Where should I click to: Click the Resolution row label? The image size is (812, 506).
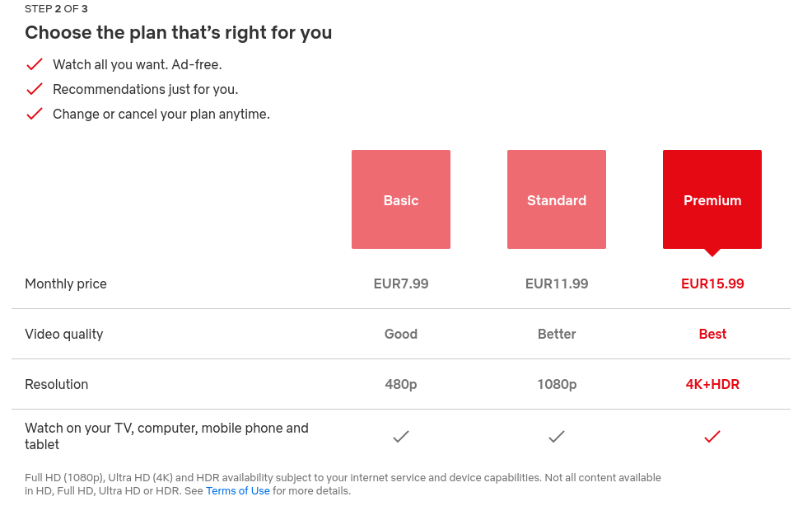[57, 384]
